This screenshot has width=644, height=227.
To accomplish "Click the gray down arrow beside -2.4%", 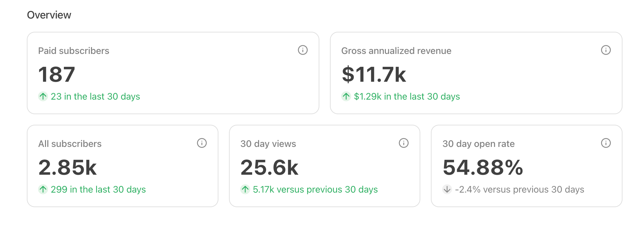I will (x=447, y=189).
